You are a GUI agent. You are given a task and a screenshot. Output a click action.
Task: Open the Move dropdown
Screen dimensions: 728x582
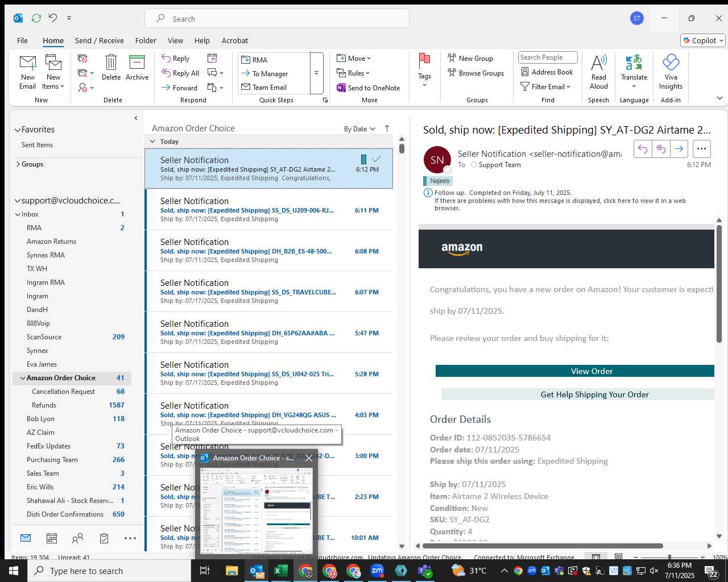354,59
